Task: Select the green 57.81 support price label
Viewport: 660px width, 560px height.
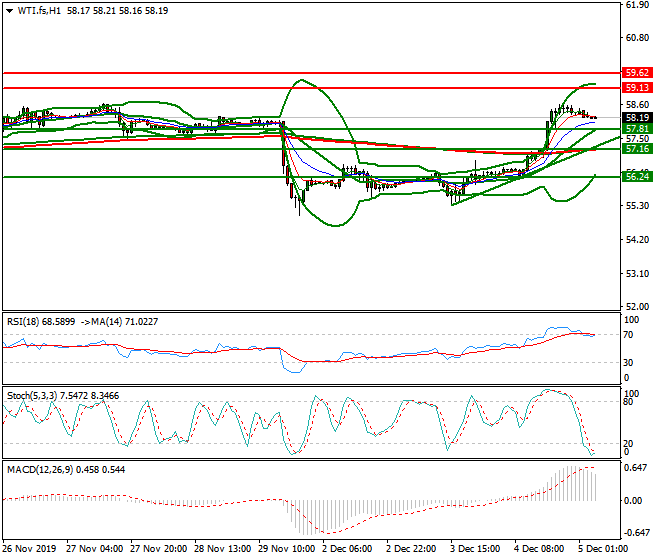Action: tap(637, 129)
